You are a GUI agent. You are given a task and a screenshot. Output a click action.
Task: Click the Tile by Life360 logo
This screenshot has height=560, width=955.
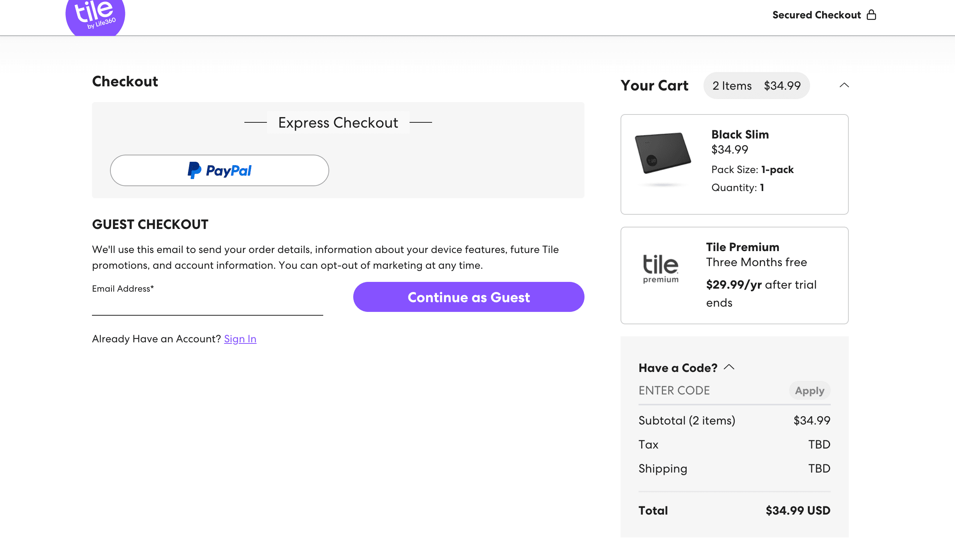pyautogui.click(x=95, y=16)
